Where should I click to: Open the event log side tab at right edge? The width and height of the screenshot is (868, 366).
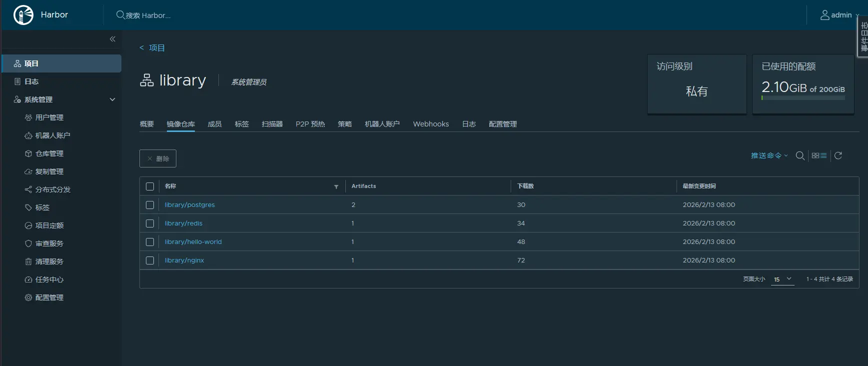pyautogui.click(x=863, y=36)
